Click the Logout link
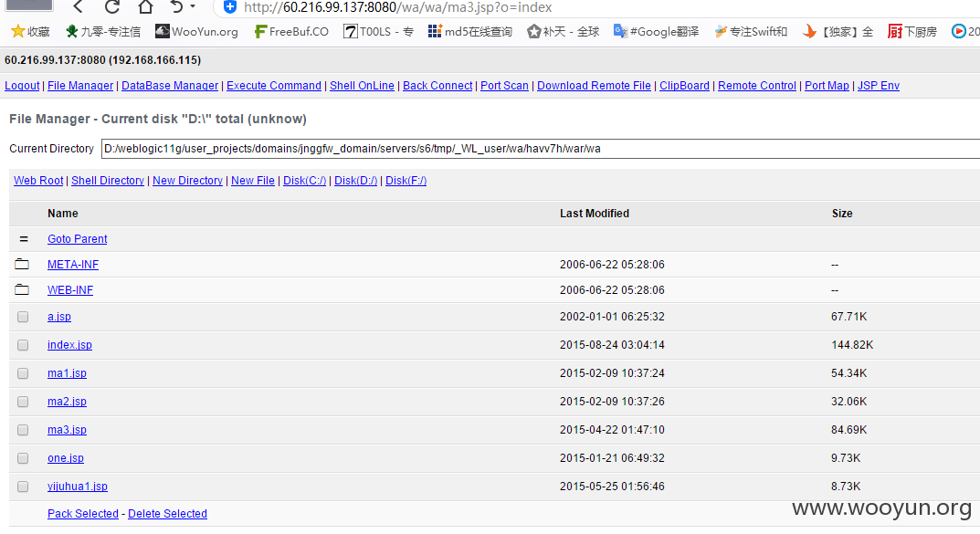 click(x=22, y=86)
